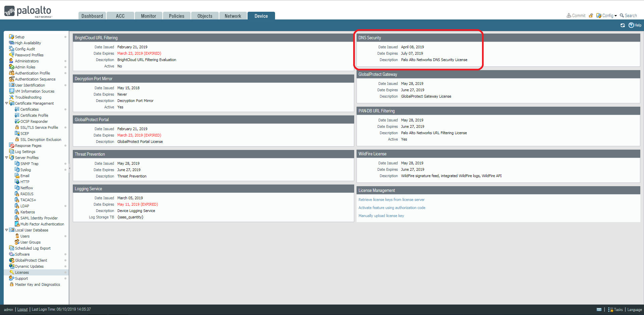
Task: Select the Admin Roles icon
Action: tap(11, 67)
